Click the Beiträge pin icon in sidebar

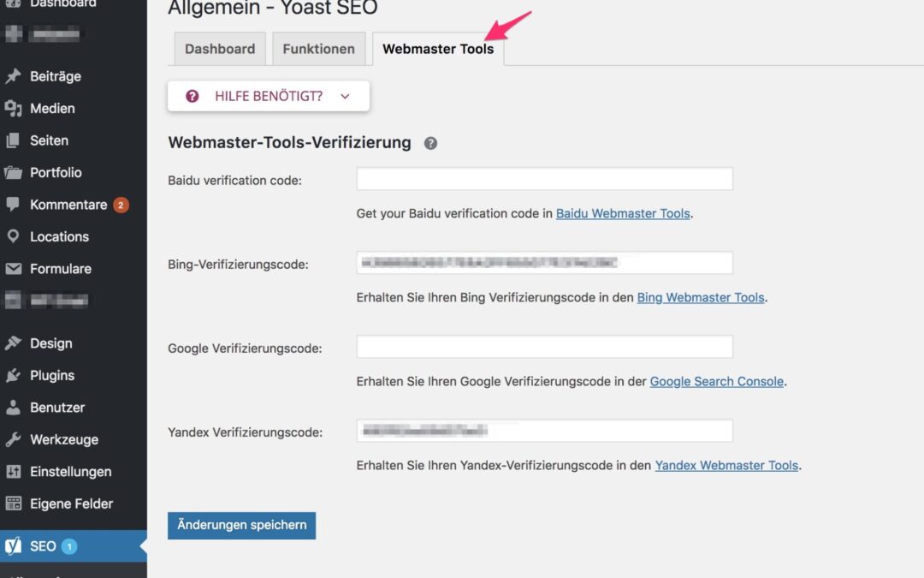tap(13, 76)
